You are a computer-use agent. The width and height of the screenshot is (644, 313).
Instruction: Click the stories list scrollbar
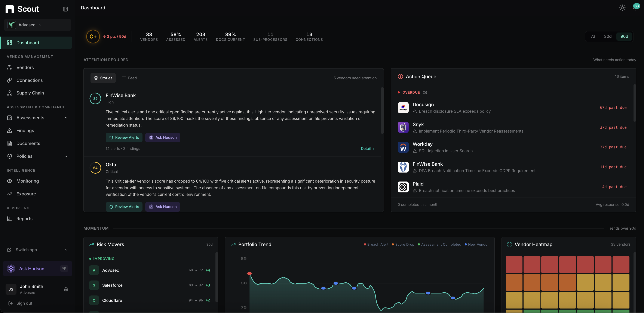point(382,110)
